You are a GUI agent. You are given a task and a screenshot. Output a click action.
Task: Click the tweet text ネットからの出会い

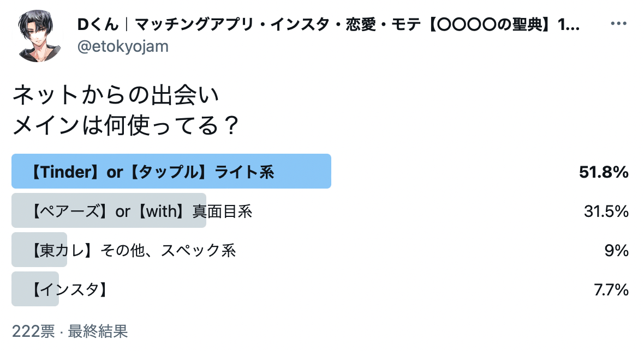[116, 95]
